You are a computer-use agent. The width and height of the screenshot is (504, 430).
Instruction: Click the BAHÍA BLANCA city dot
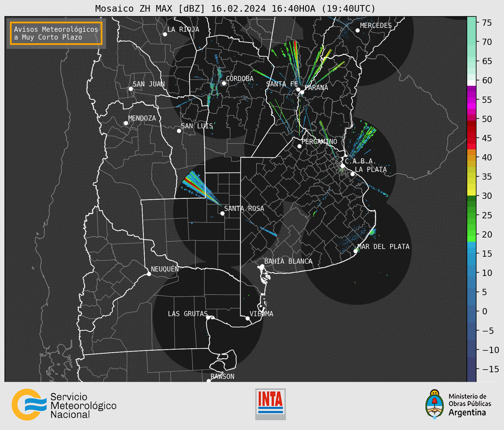262,266
